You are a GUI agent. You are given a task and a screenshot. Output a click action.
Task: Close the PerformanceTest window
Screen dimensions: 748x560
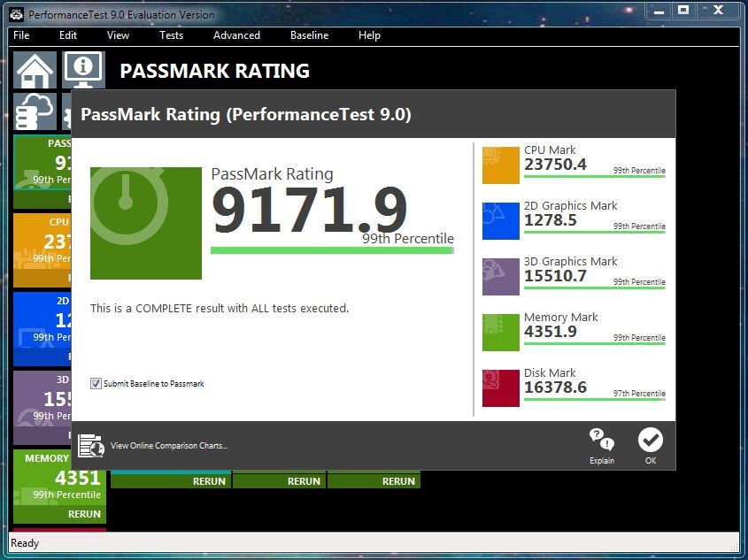tap(719, 11)
